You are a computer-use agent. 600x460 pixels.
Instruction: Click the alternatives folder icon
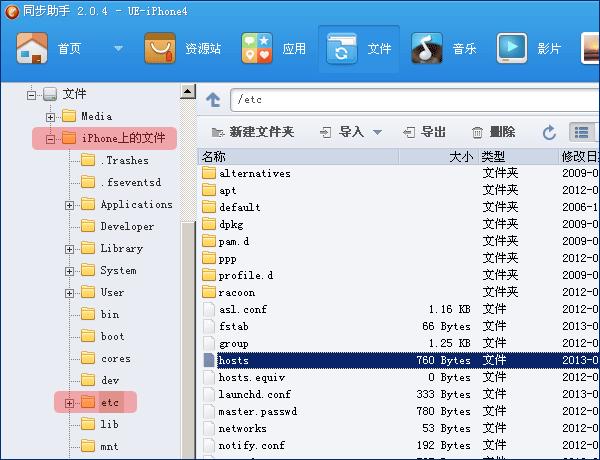[x=209, y=173]
